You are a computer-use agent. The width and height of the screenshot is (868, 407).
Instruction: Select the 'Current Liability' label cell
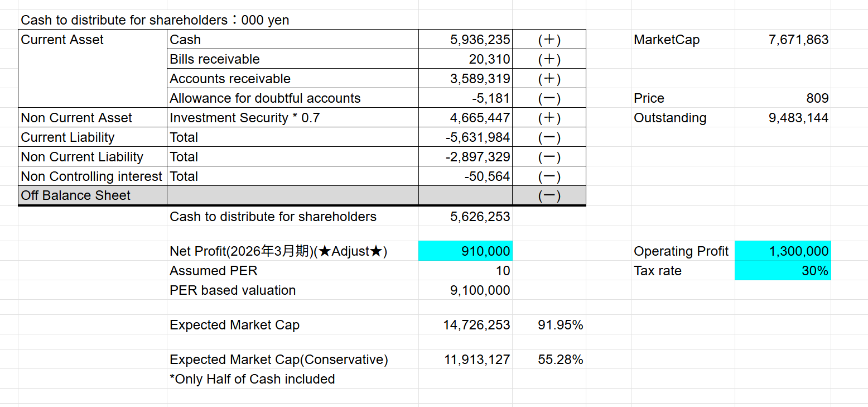point(93,137)
